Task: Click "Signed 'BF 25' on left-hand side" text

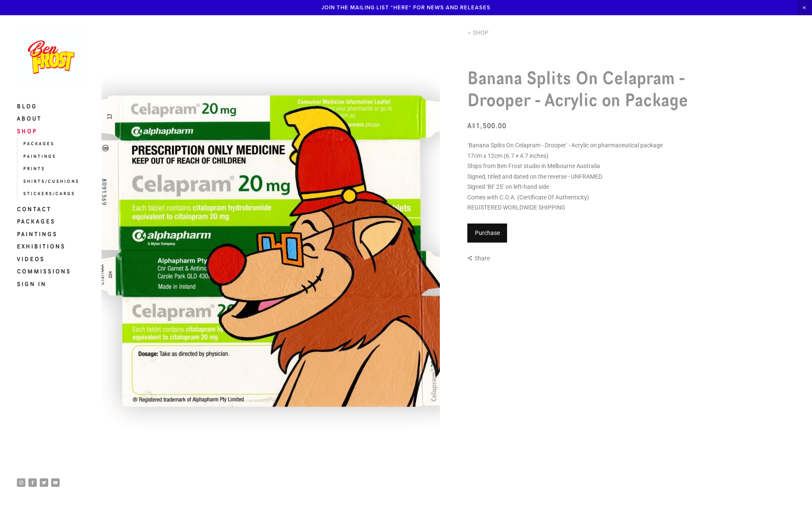Action: click(x=508, y=187)
